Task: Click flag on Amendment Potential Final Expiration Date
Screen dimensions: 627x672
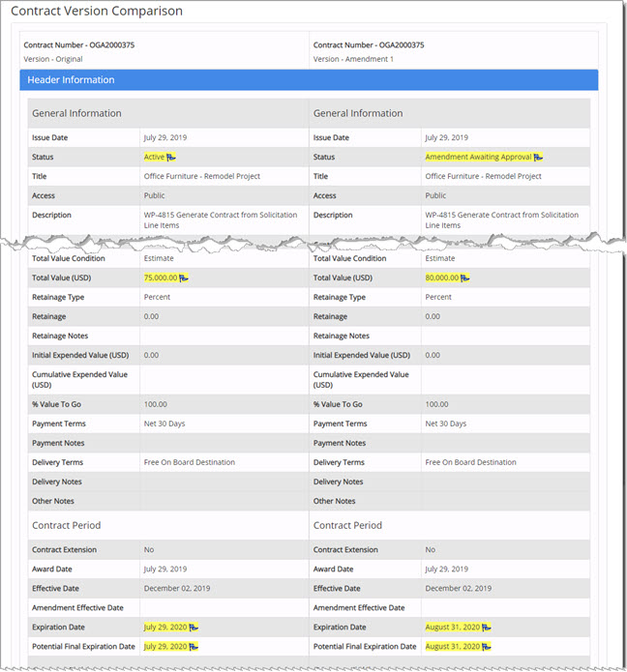Action: coord(487,647)
